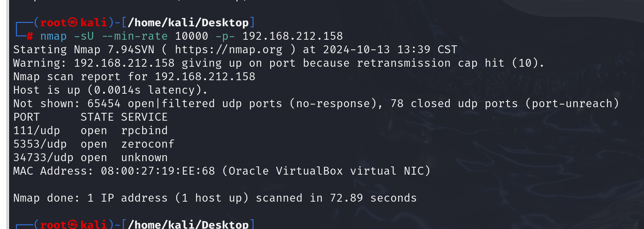
Task: Select the -sU flag in command
Action: tap(84, 36)
